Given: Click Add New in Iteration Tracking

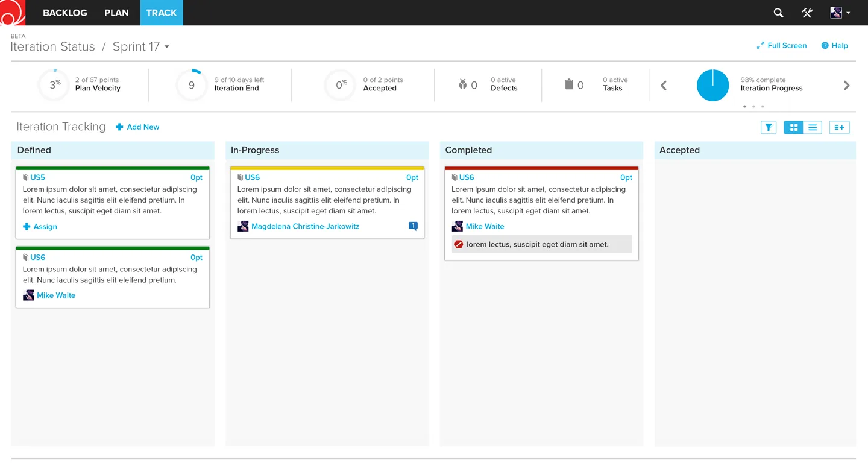Looking at the screenshot, I should click(x=137, y=127).
